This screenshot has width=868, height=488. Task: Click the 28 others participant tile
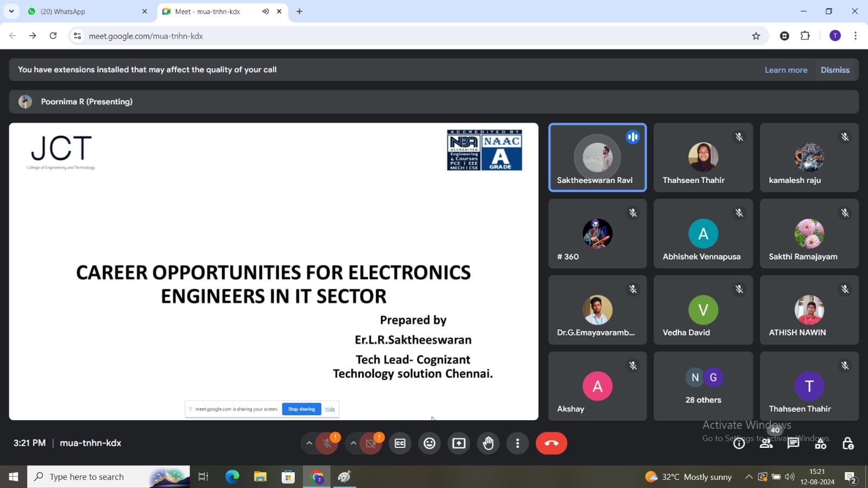click(x=703, y=386)
